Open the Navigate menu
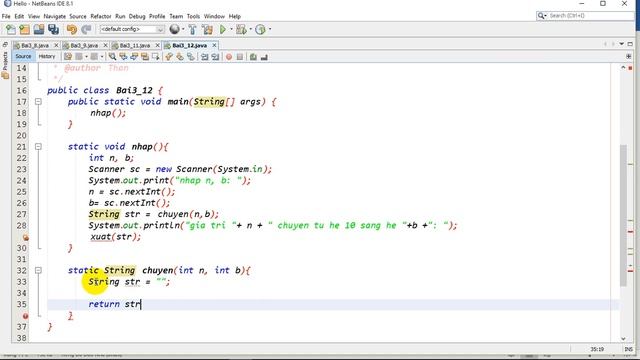The height and width of the screenshot is (360, 640). click(55, 16)
